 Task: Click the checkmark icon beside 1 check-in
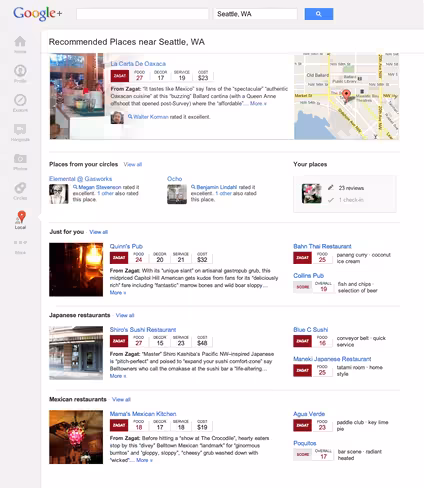coord(331,200)
